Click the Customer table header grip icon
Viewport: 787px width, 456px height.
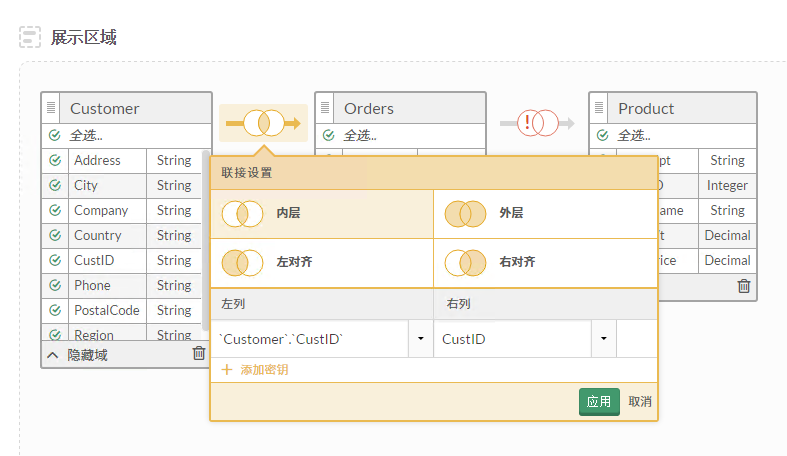[x=53, y=108]
